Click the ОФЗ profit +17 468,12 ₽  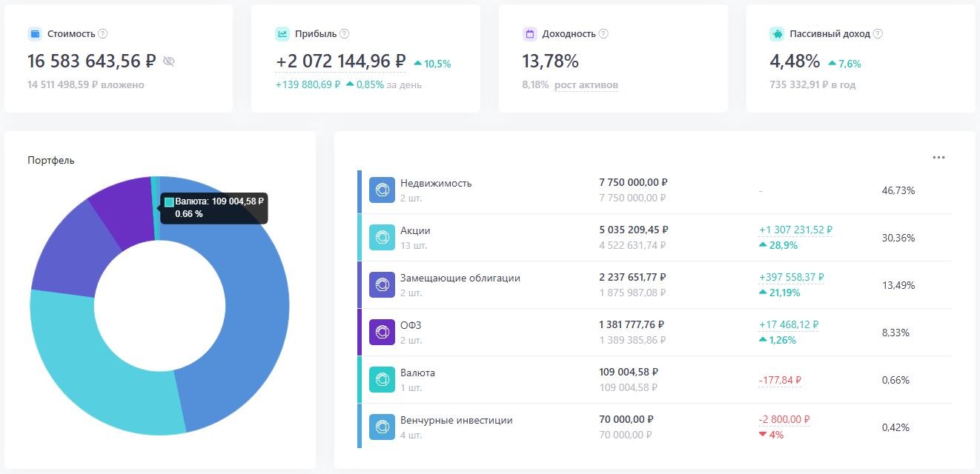[788, 325]
